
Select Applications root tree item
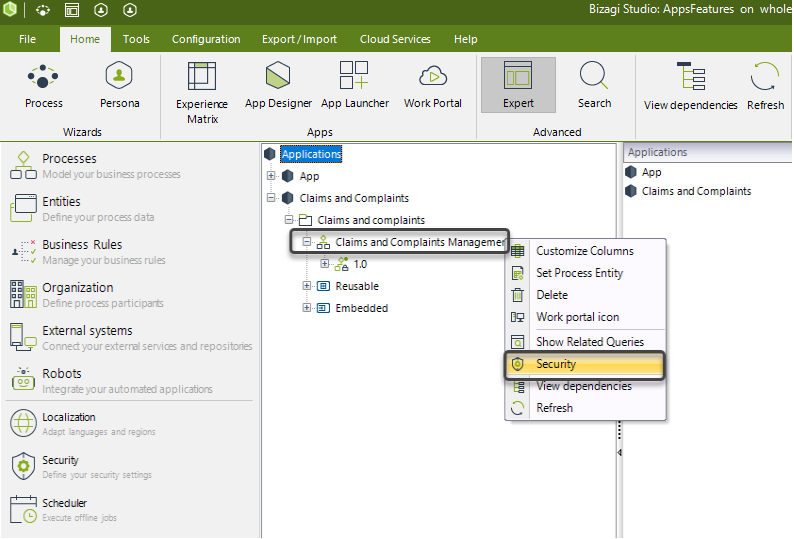311,154
